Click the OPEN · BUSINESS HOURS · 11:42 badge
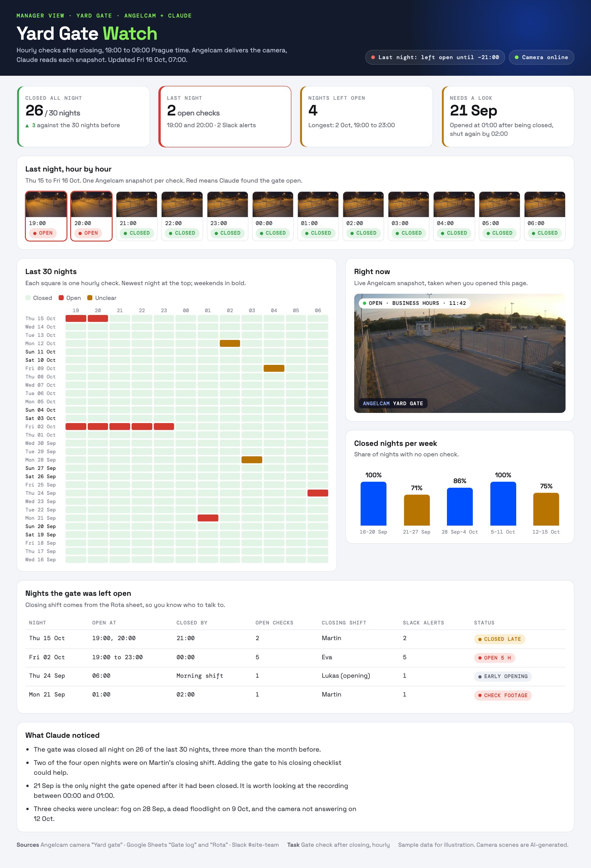 click(x=414, y=303)
